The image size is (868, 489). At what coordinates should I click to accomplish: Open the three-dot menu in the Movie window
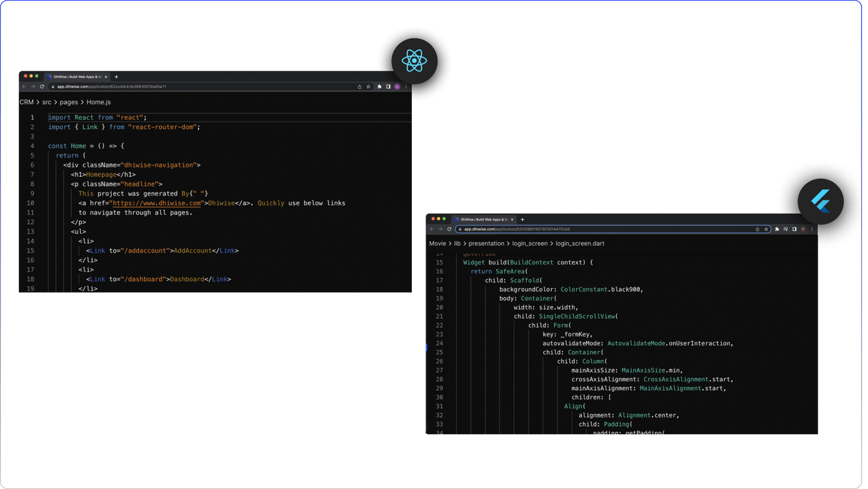pyautogui.click(x=812, y=229)
